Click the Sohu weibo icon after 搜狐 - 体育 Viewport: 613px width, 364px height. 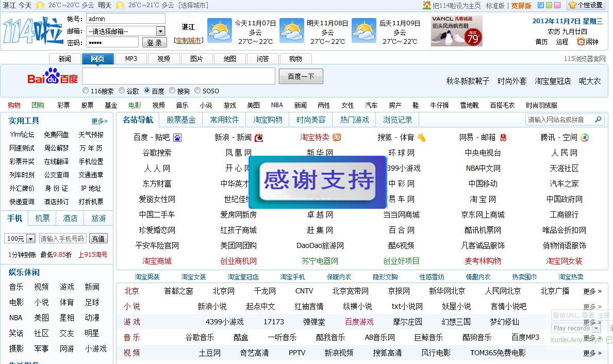[x=421, y=138]
